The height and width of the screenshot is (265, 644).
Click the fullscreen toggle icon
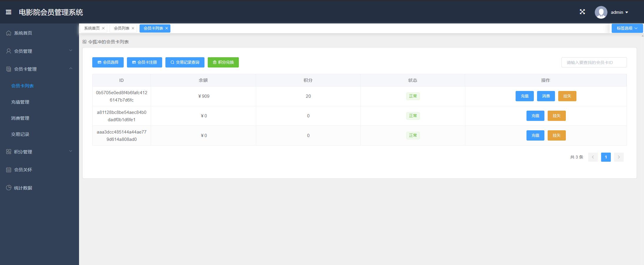click(x=582, y=12)
